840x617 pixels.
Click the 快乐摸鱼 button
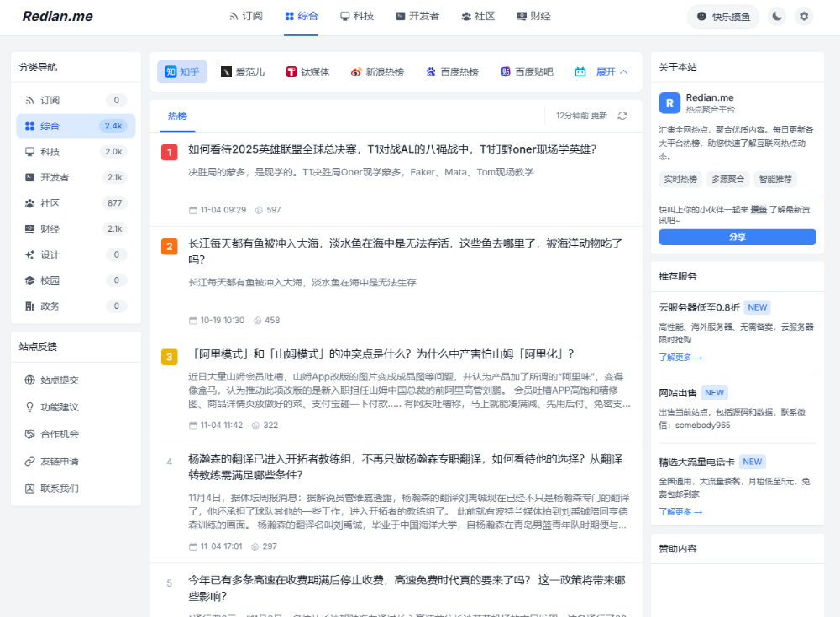click(x=723, y=17)
